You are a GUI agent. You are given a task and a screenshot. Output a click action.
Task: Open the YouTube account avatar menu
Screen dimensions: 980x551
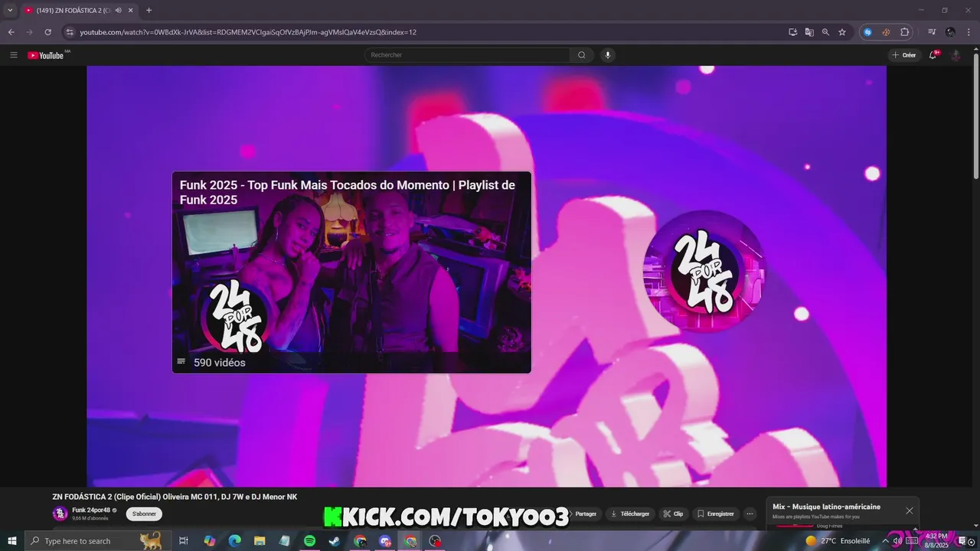[955, 55]
